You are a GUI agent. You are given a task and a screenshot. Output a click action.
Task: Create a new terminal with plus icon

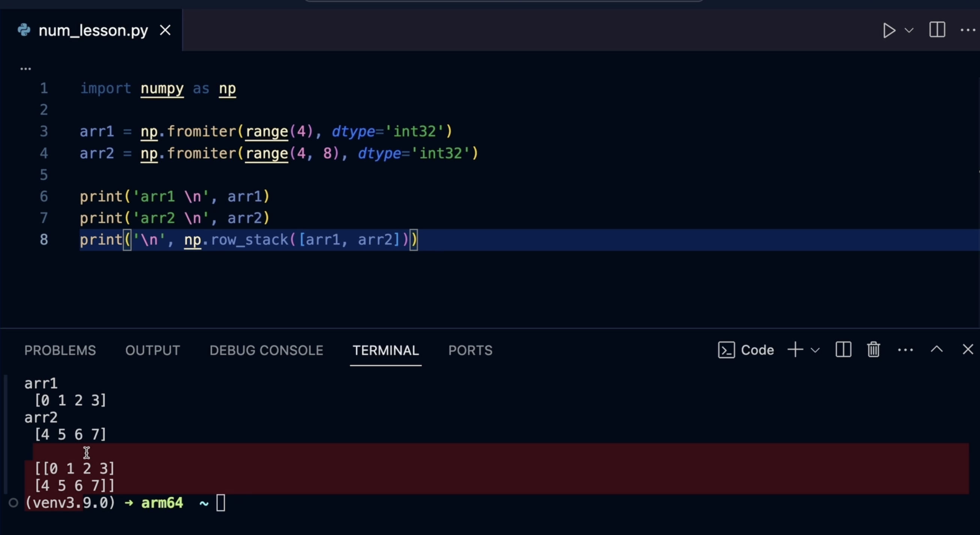(795, 350)
